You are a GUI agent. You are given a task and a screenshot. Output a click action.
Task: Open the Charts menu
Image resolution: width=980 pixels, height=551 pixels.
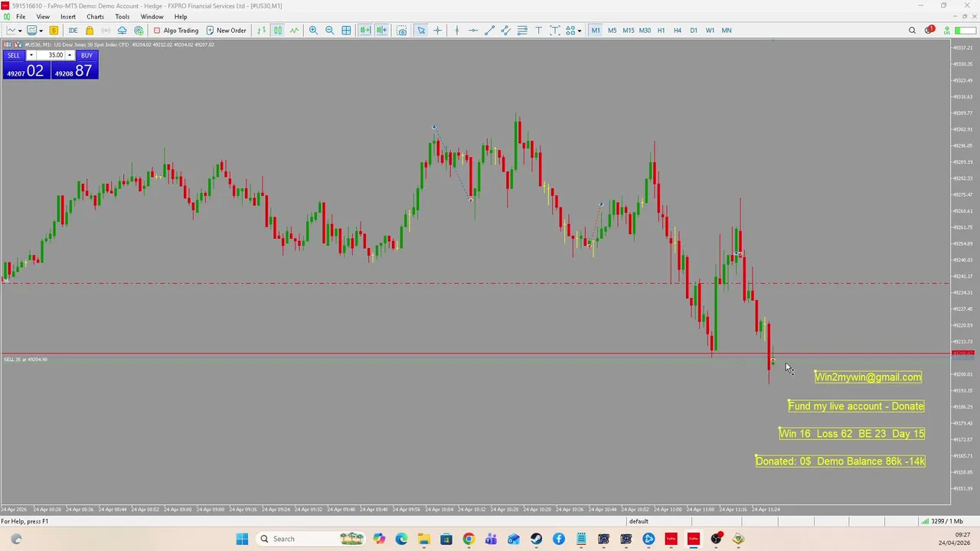95,17
